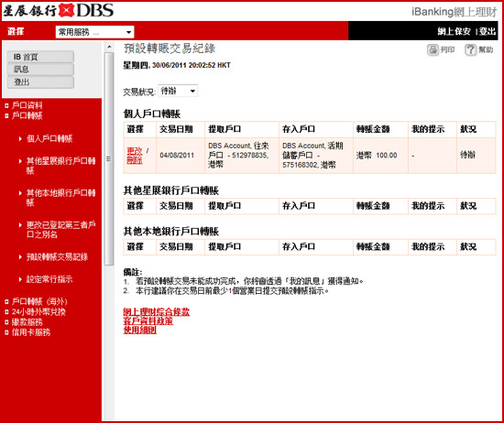Click the sidebar scrollbar up arrow
The height and width of the screenshot is (423, 504).
109,47
